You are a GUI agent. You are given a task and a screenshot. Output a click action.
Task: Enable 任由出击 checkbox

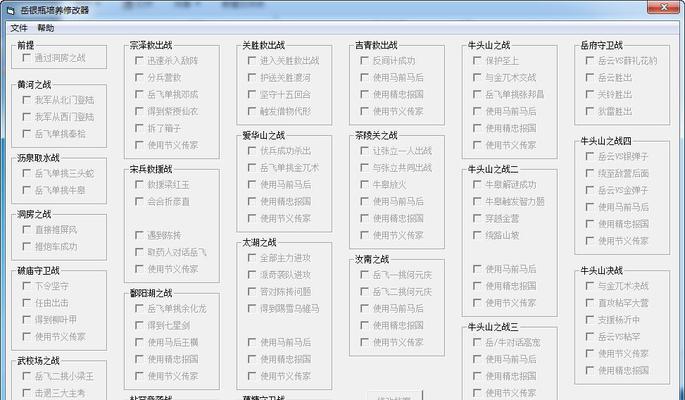(x=26, y=303)
